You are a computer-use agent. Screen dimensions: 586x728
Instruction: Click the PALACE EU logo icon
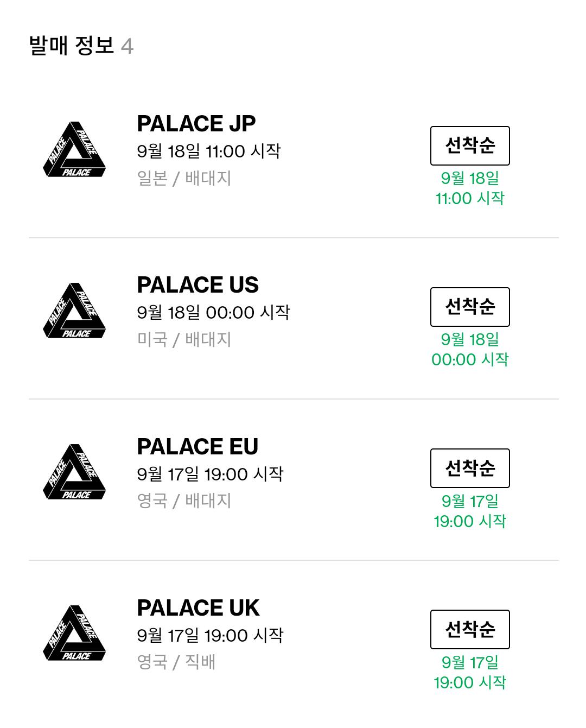point(74,472)
